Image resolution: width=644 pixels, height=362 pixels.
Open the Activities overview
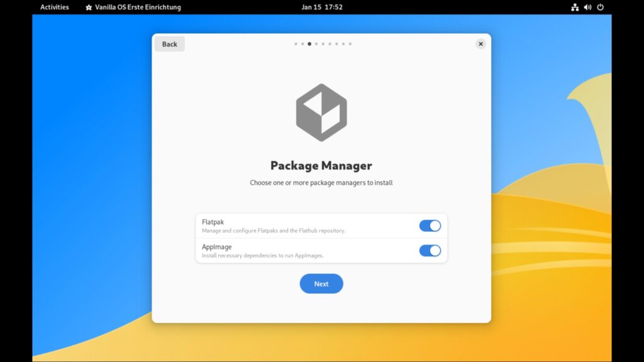point(55,7)
